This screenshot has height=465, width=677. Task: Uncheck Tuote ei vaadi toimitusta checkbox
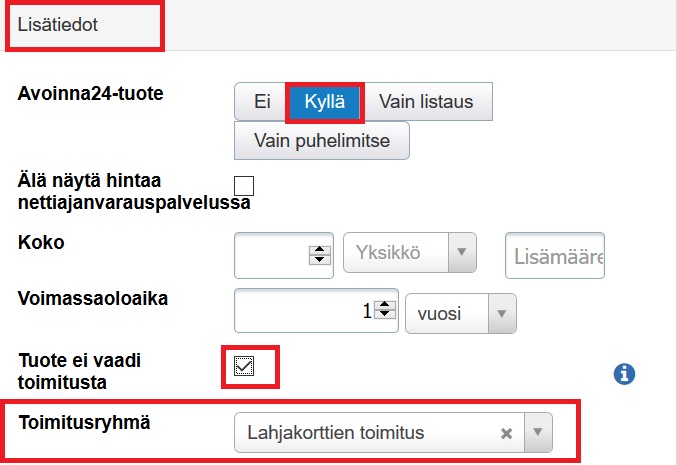pos(244,366)
